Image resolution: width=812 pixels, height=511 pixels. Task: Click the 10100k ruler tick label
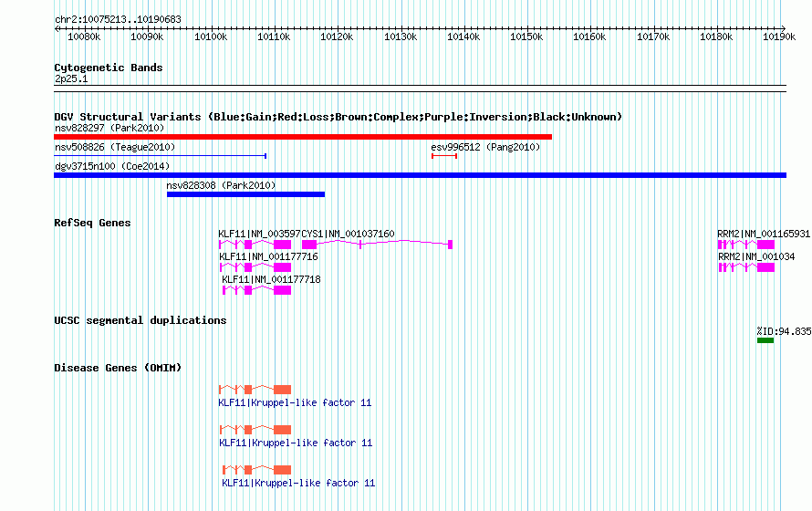[x=211, y=36]
